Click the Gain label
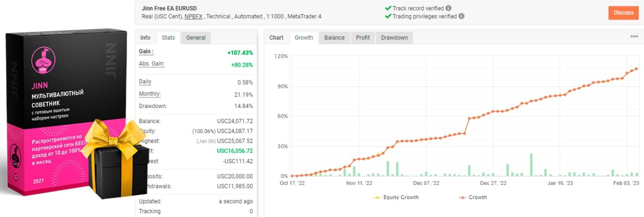Viewport: 644px width, 217px height. [146, 52]
